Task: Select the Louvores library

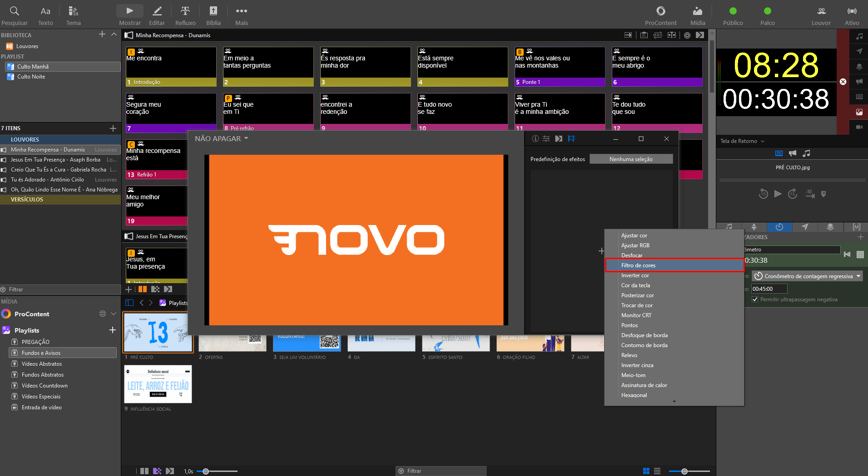Action: click(x=27, y=46)
